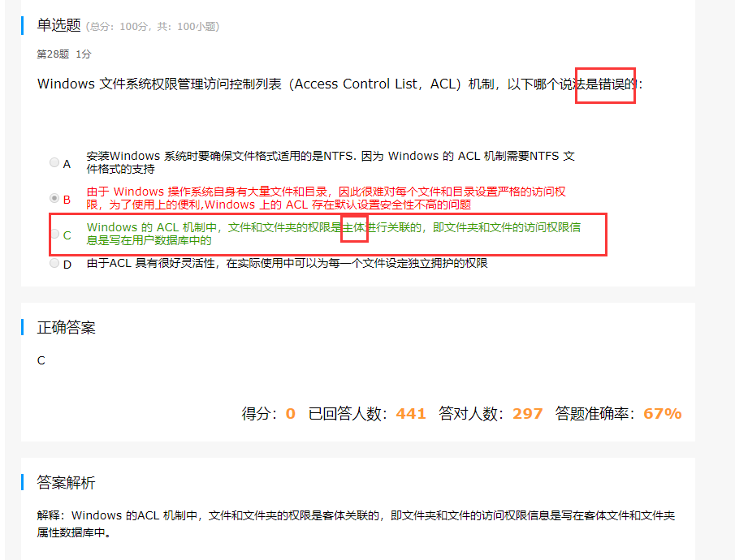Viewport: 735px width, 560px height.
Task: Click the green option C answer text
Action: point(333,234)
